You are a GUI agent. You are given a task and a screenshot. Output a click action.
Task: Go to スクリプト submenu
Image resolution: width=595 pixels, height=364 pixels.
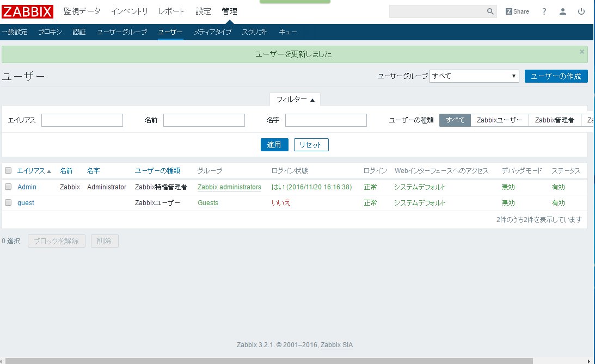(x=255, y=32)
